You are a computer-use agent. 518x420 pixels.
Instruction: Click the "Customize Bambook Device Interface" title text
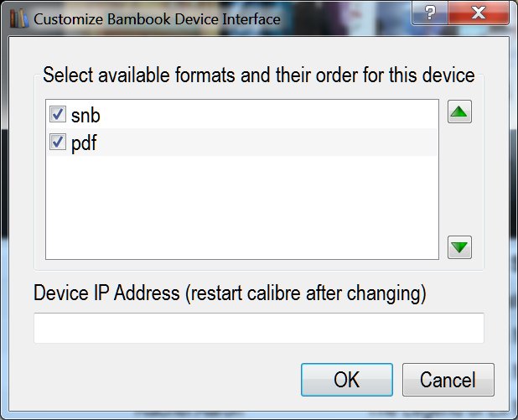tap(157, 17)
